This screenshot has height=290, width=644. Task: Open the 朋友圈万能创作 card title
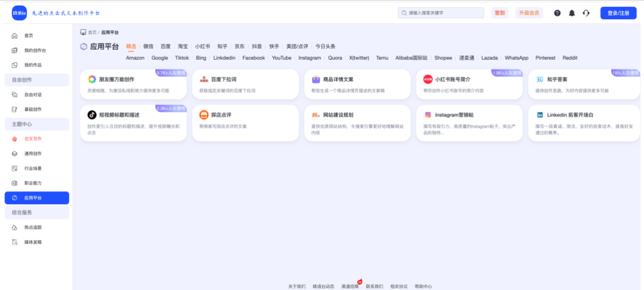[x=117, y=79]
